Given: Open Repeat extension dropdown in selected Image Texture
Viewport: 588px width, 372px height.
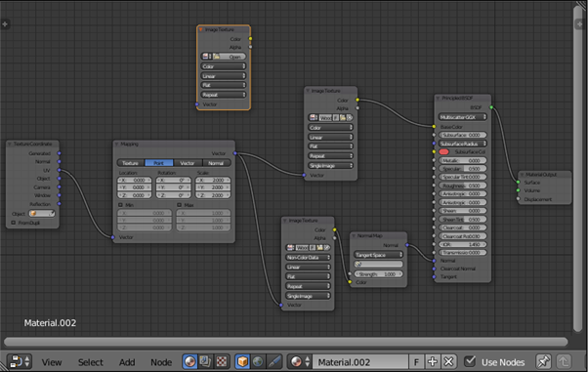Looking at the screenshot, I should click(224, 95).
